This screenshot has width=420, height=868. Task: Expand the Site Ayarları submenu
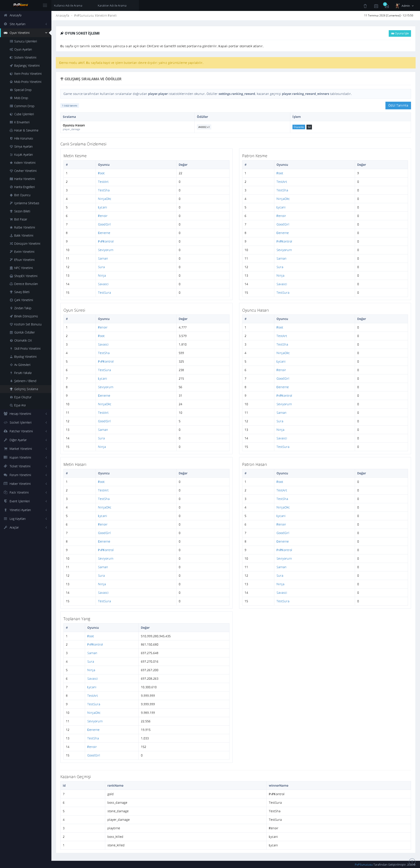point(26,24)
